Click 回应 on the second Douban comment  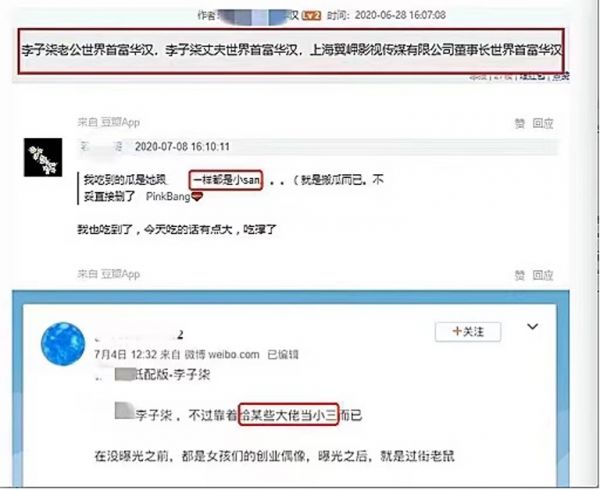pos(543,275)
